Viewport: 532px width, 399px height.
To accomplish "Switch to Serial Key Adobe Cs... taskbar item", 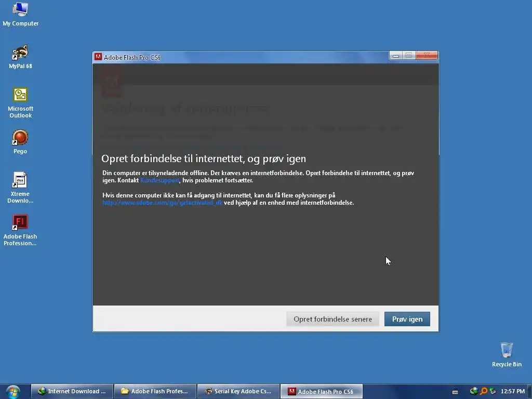I will (238, 391).
